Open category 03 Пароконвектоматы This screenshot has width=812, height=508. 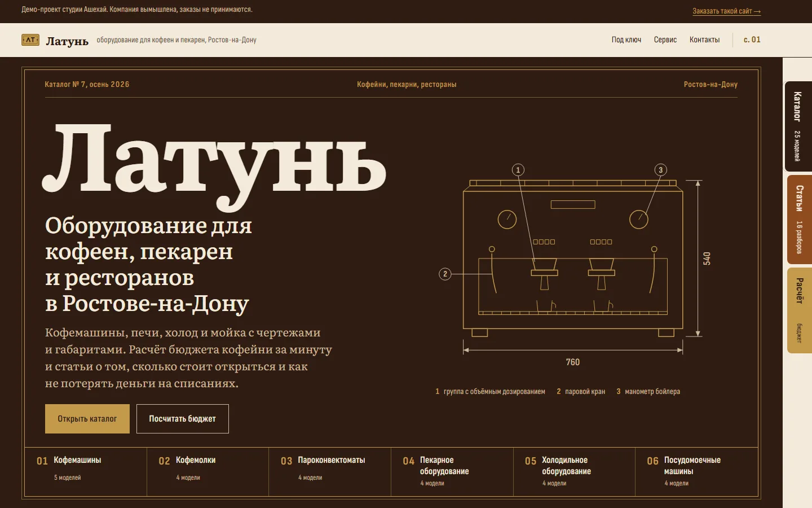click(x=330, y=472)
